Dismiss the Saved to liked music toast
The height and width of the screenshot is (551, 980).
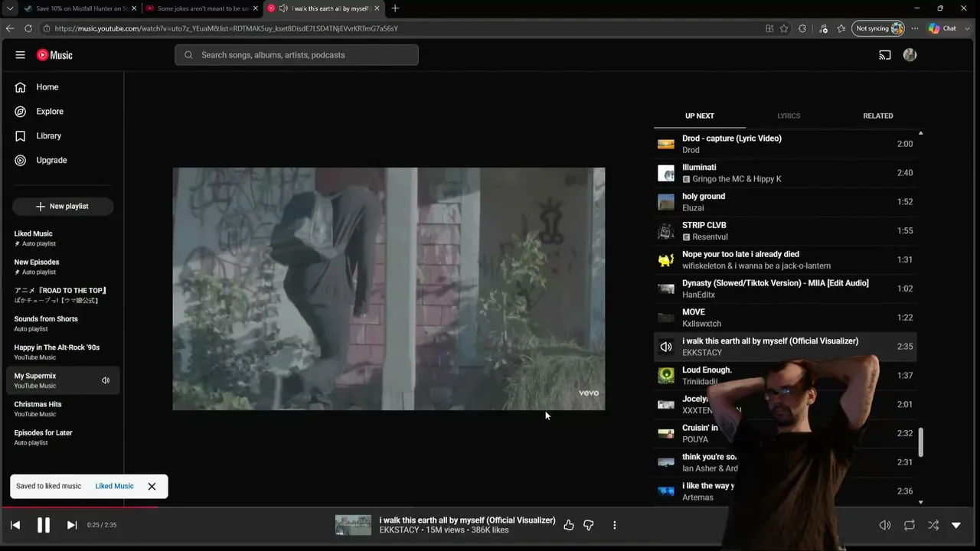click(x=152, y=486)
